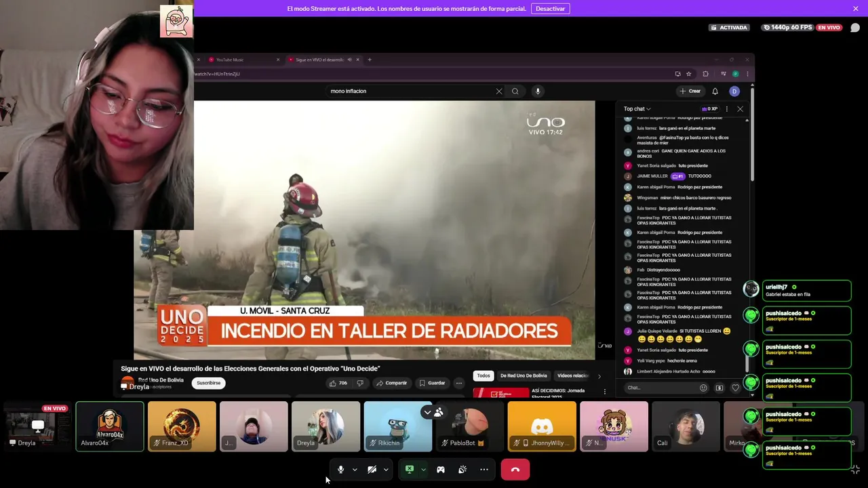Click the Crear button on YouTube
Image resolution: width=868 pixels, height=488 pixels.
pyautogui.click(x=690, y=91)
